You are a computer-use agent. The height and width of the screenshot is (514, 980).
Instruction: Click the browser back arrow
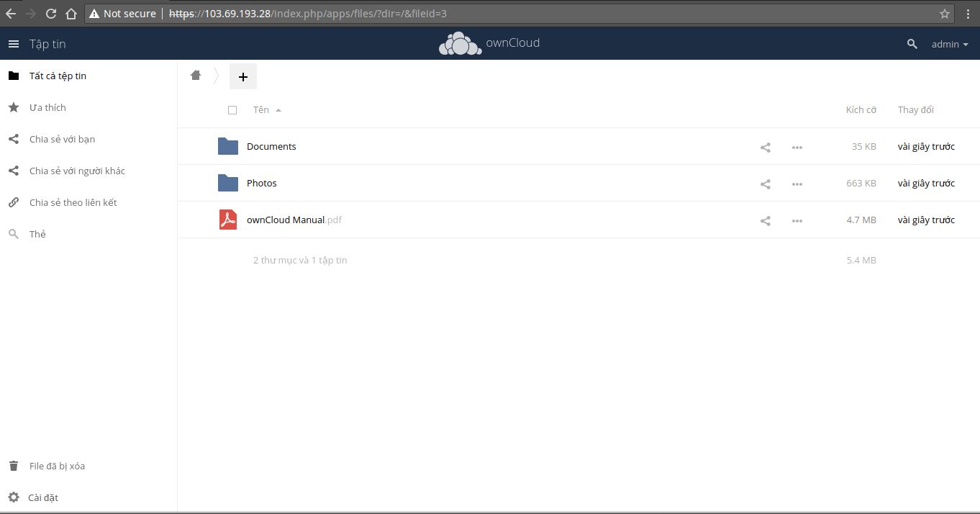point(11,13)
